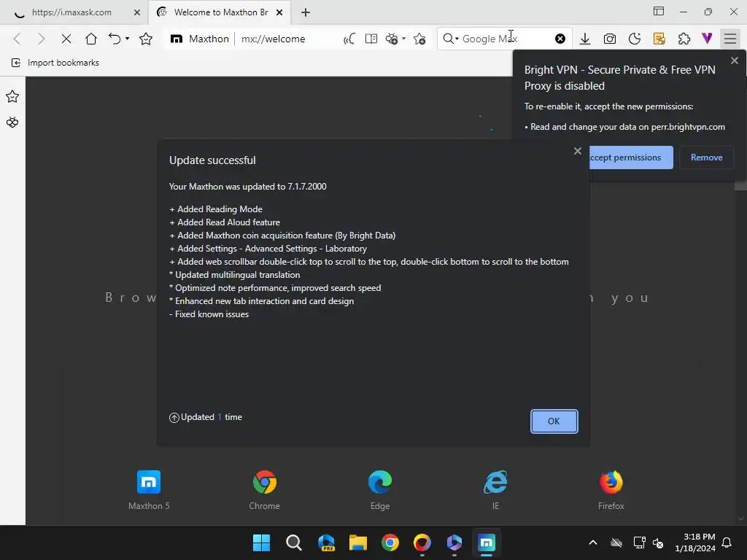Go back to previous page
This screenshot has width=747, height=560.
18,39
